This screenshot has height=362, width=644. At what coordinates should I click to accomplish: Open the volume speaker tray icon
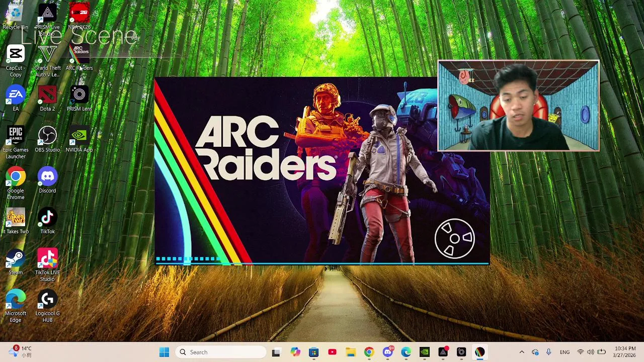point(591,352)
